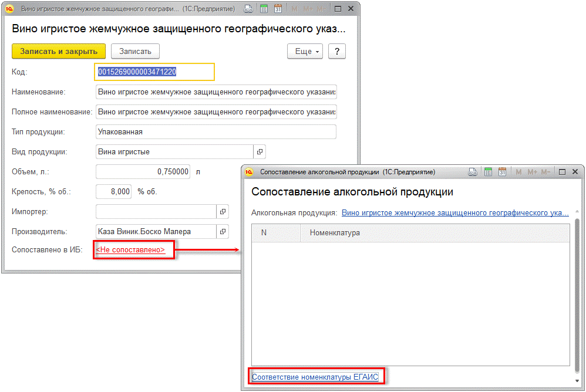586x392 pixels.
Task: Open the calculator icon in the wine product window
Action: click(x=264, y=9)
